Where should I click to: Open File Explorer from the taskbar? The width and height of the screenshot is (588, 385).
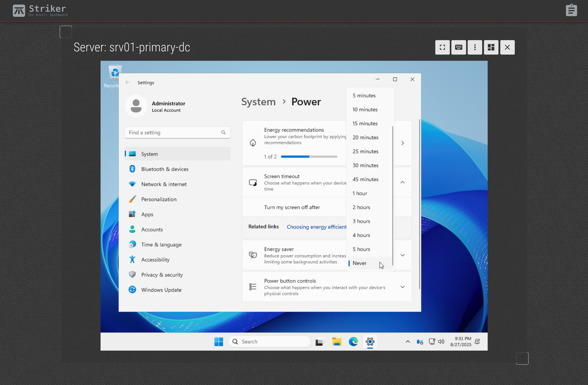coord(336,342)
